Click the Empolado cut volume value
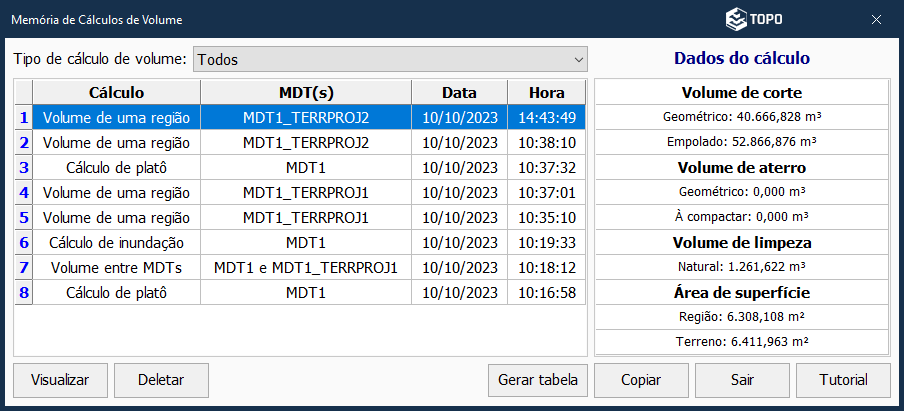 coord(741,142)
